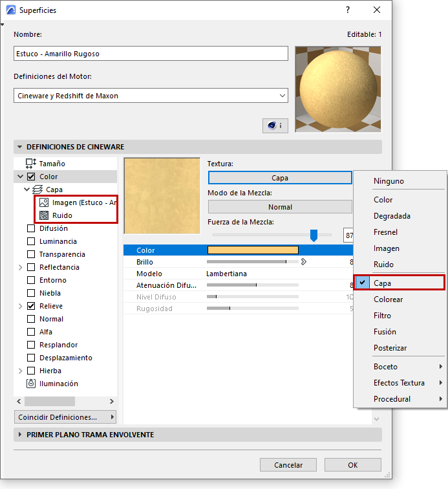The width and height of the screenshot is (448, 489).
Task: Click the Brillo keyframe arrow icon
Action: coord(304,262)
